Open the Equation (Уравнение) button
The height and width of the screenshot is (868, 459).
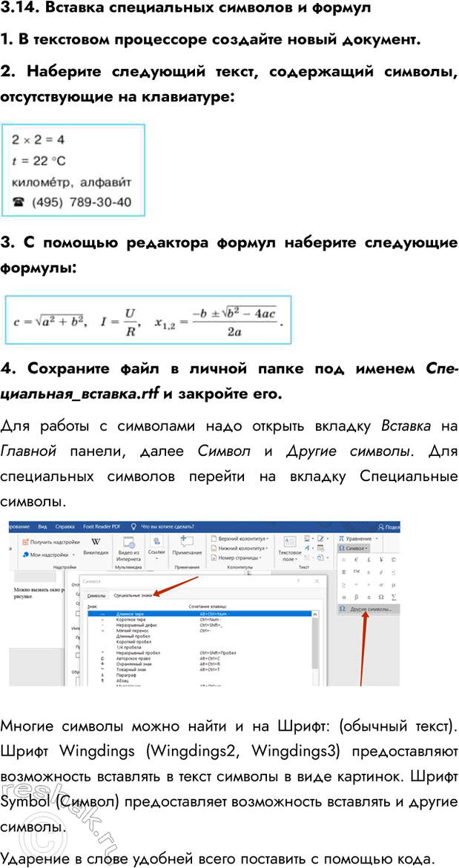point(355,538)
